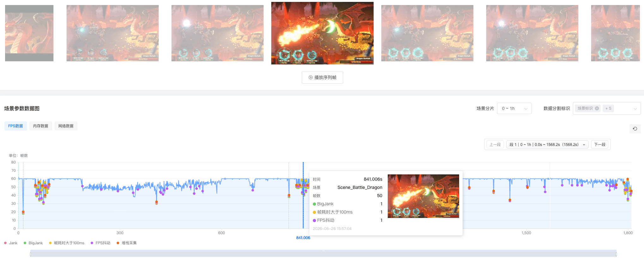Open the 内存数据 tab

[x=41, y=126]
